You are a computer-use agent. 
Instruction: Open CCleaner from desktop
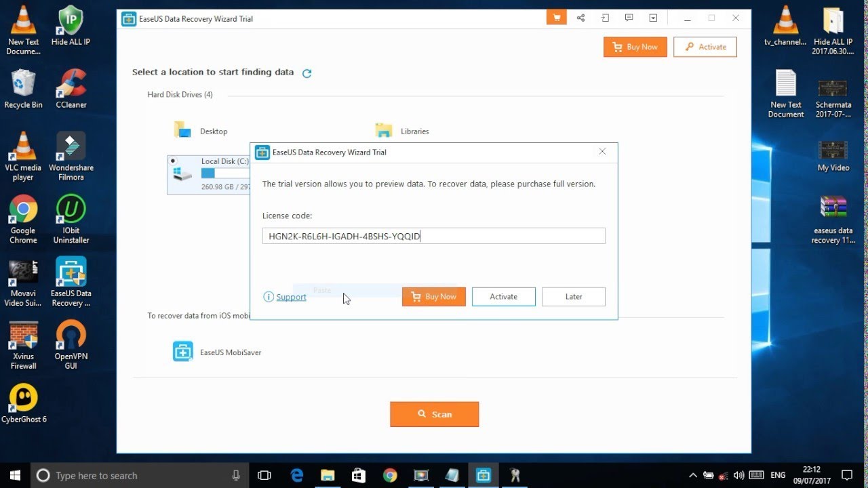71,89
